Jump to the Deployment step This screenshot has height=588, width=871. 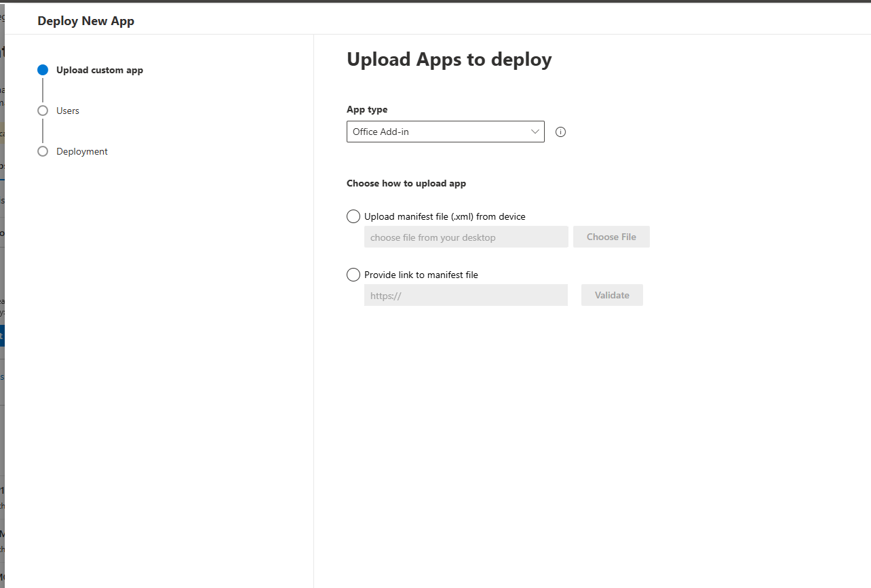82,151
